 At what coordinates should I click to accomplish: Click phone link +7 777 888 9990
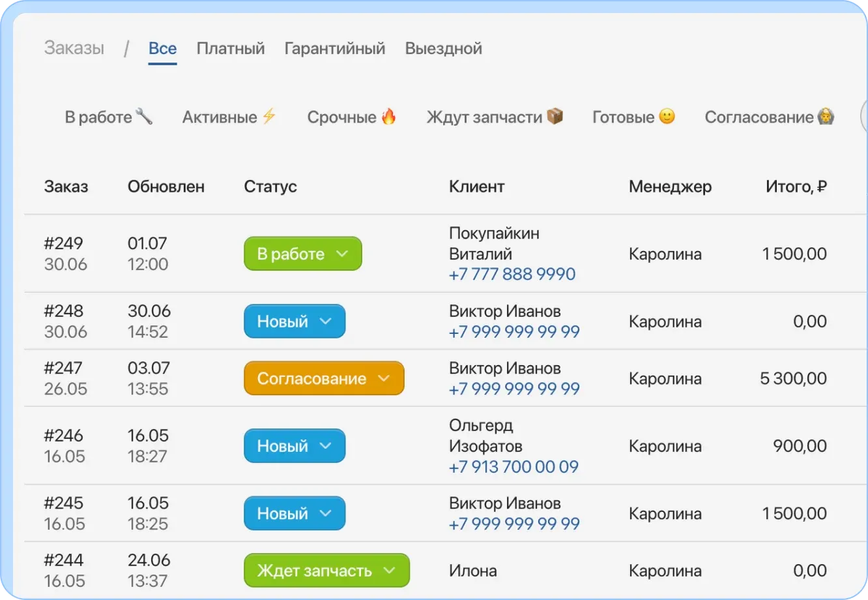tap(512, 274)
